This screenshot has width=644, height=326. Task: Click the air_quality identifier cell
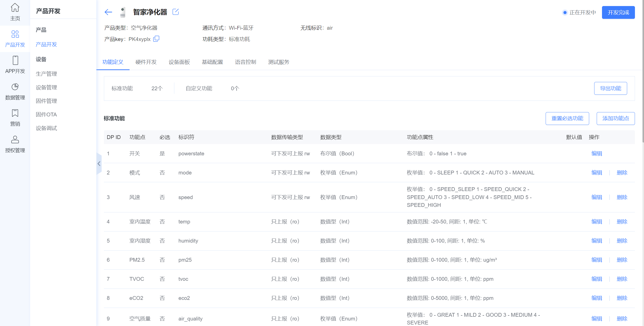pyautogui.click(x=190, y=319)
